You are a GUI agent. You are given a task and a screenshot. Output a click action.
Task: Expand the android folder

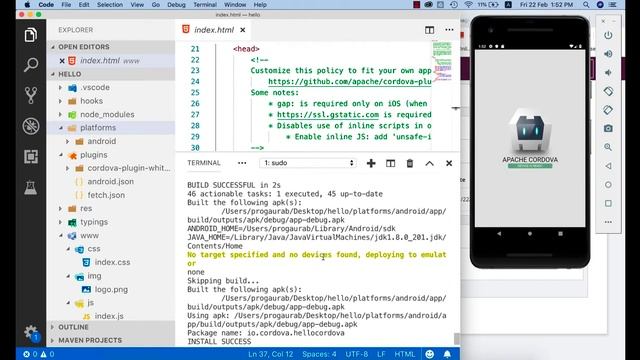68,141
